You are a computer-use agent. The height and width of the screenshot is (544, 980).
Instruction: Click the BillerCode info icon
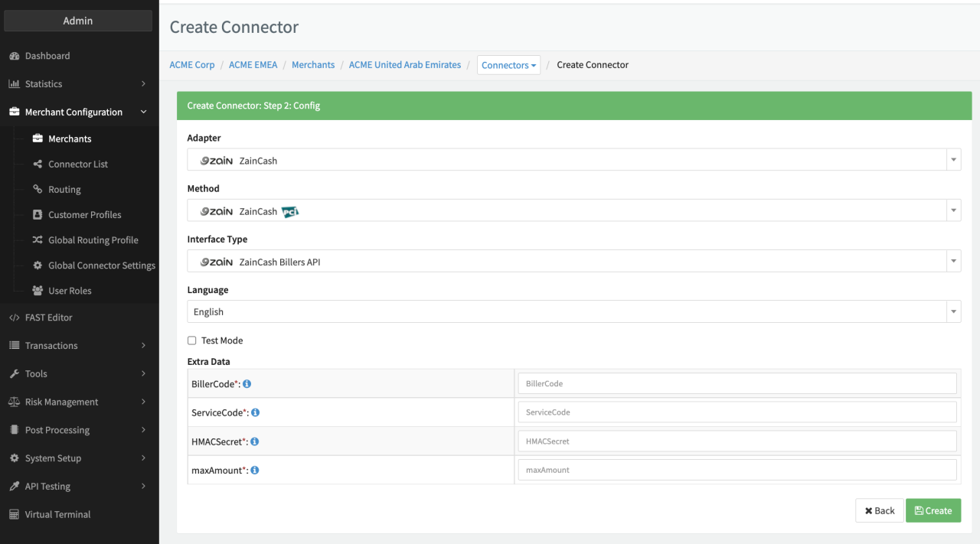pyautogui.click(x=247, y=384)
